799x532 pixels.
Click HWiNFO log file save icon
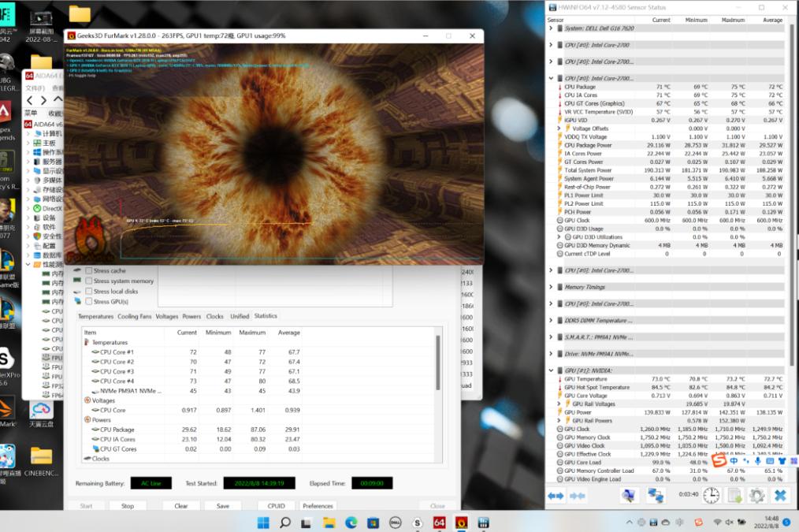(x=734, y=495)
